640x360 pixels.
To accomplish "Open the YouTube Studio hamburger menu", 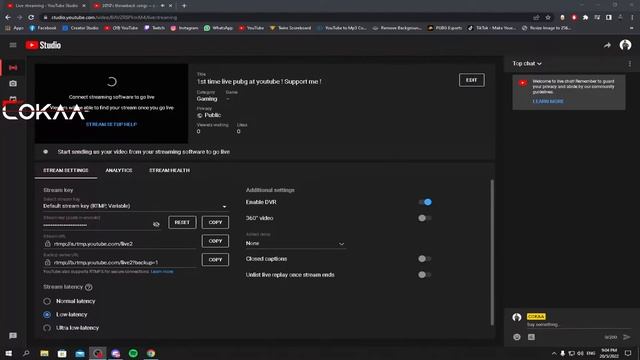I will 13,45.
